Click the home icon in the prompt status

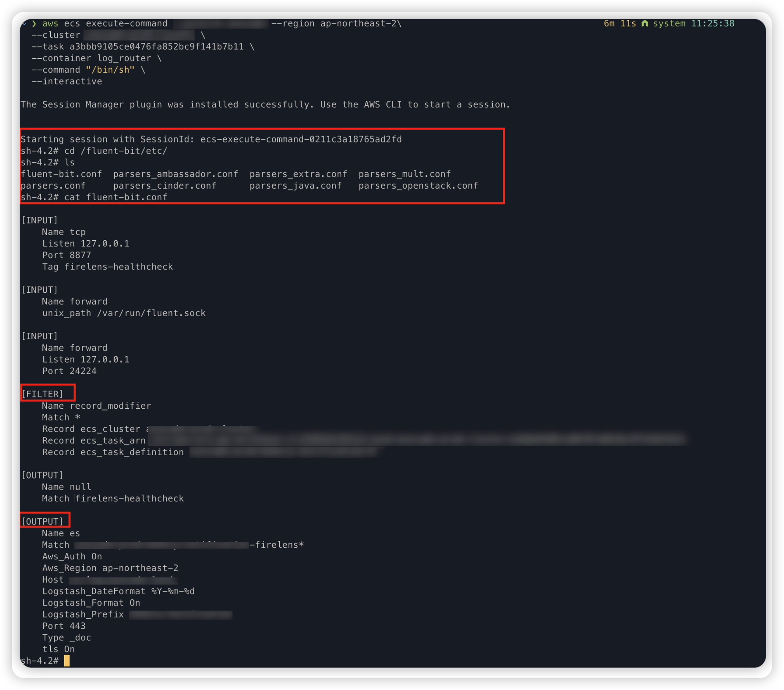[645, 24]
